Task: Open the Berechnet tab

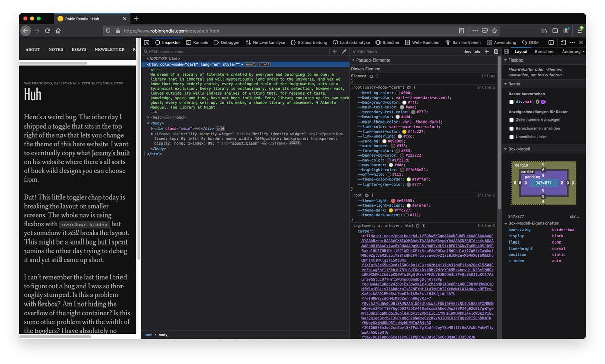Action: click(x=544, y=52)
